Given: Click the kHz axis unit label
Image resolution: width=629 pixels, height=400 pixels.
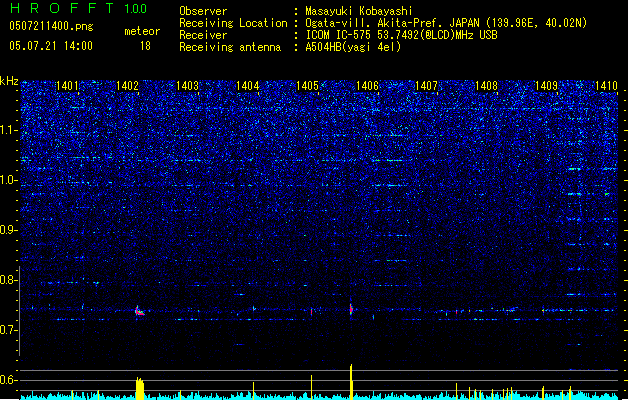Looking at the screenshot, I should [x=9, y=81].
